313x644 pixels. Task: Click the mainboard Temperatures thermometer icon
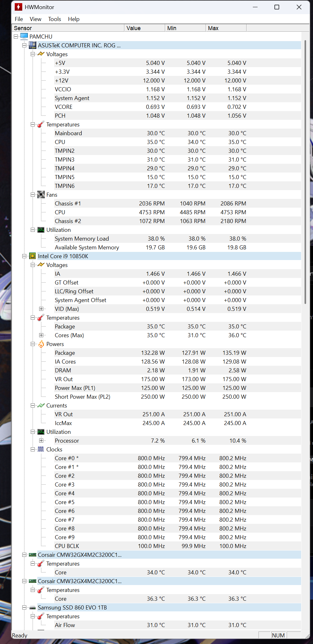tap(41, 124)
